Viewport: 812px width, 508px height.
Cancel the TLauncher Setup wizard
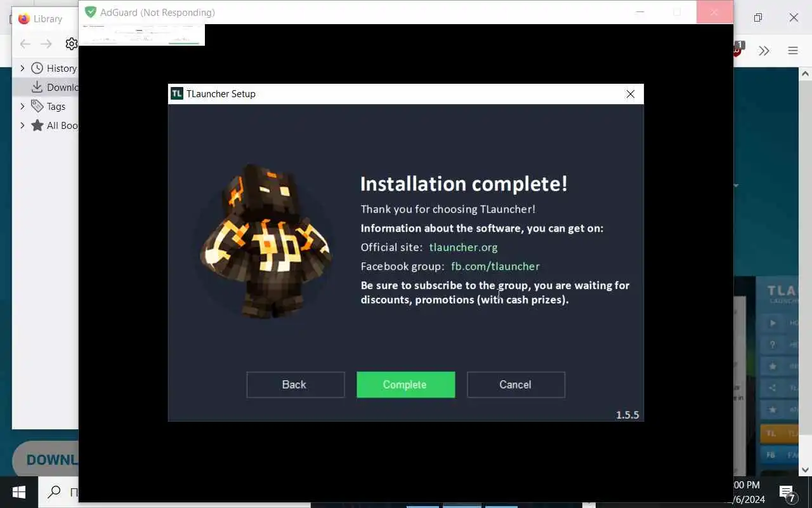(516, 385)
